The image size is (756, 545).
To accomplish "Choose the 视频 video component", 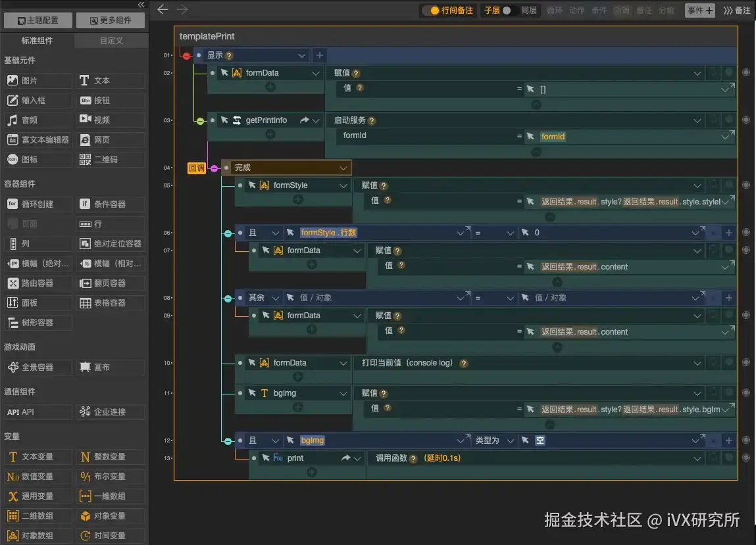I will (x=111, y=120).
